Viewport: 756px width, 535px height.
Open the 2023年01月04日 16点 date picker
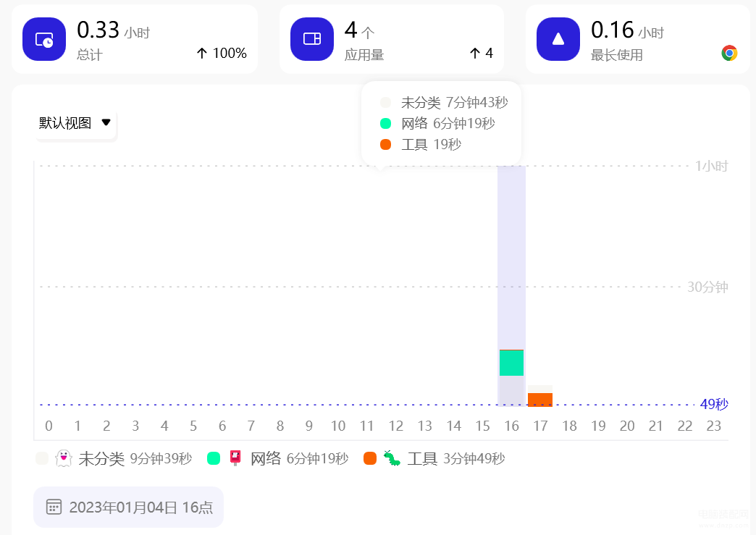tap(128, 507)
